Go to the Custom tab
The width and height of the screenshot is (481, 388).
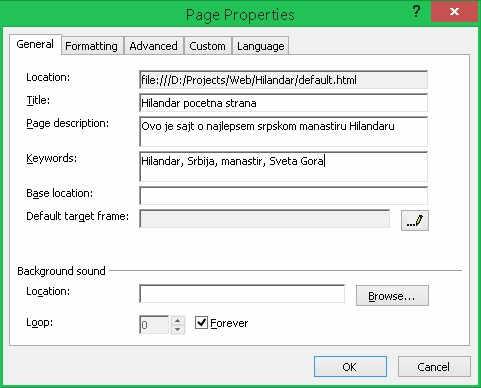(207, 46)
